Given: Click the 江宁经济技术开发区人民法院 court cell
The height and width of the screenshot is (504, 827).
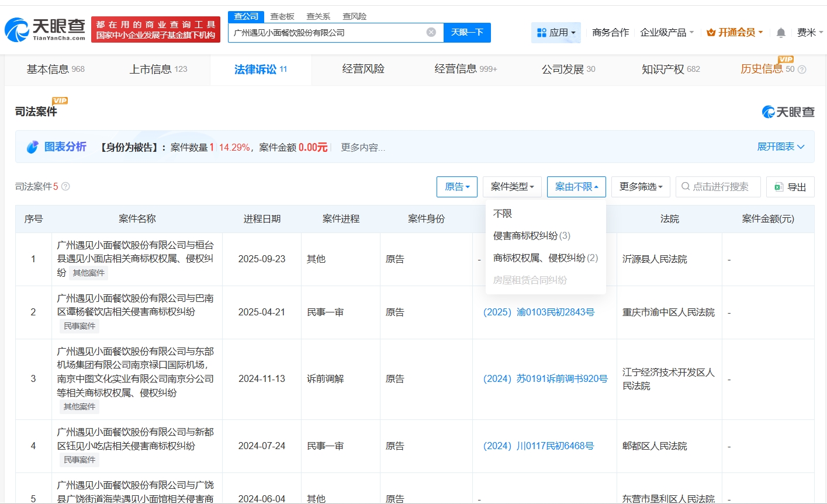Looking at the screenshot, I should tap(669, 379).
